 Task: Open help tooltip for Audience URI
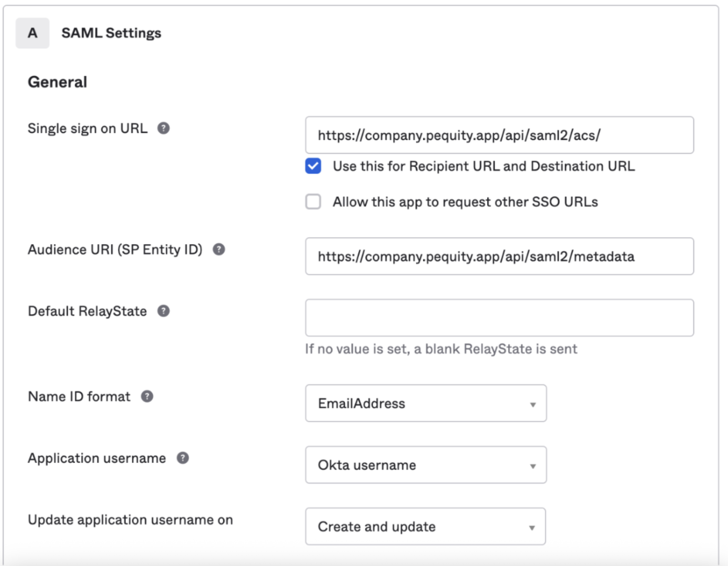click(x=219, y=249)
